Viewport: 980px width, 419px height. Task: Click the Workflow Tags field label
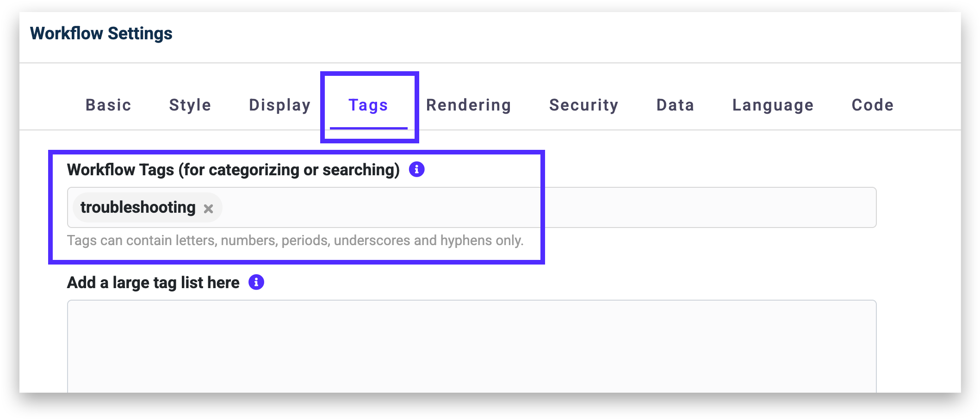(233, 170)
